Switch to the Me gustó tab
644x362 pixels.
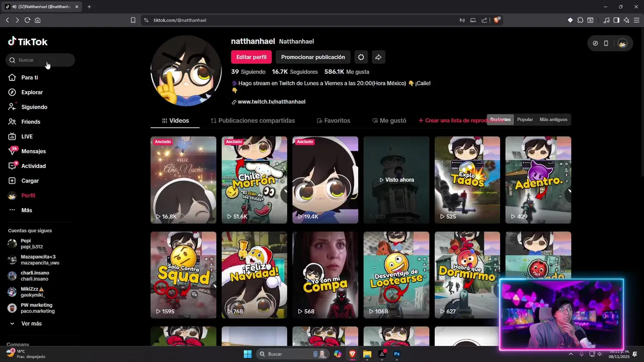(x=389, y=121)
